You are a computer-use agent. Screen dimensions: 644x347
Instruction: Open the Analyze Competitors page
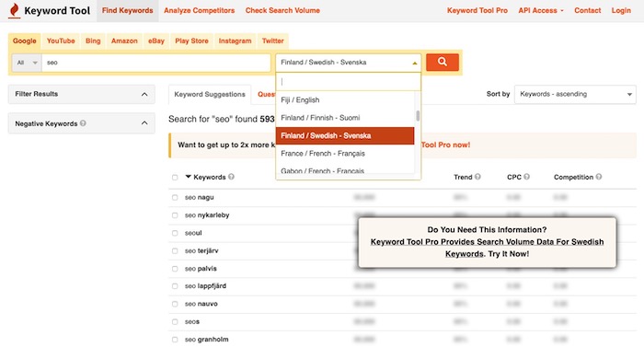pyautogui.click(x=200, y=10)
